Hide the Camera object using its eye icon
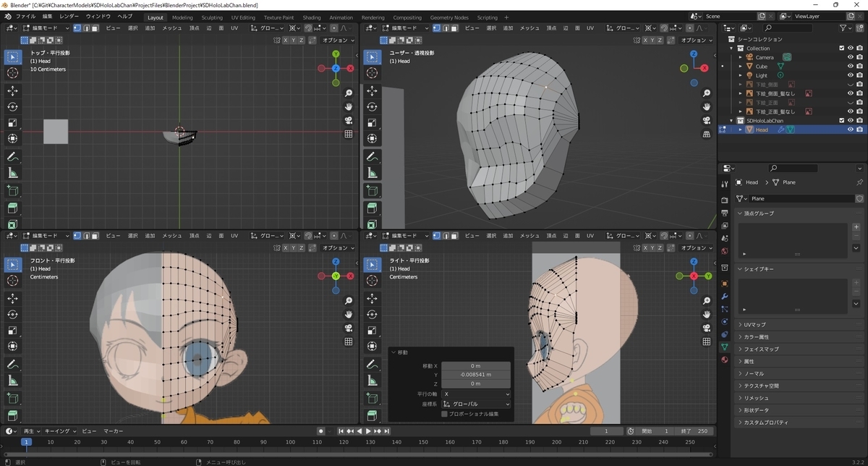 pos(851,57)
